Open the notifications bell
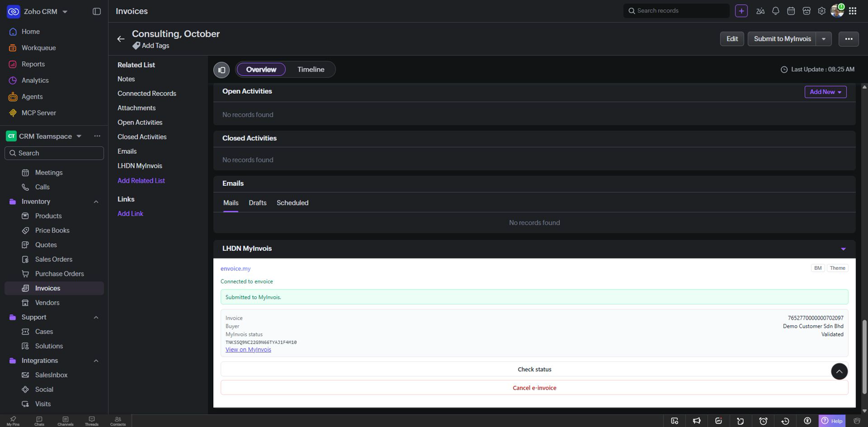The height and width of the screenshot is (427, 868). pyautogui.click(x=776, y=11)
